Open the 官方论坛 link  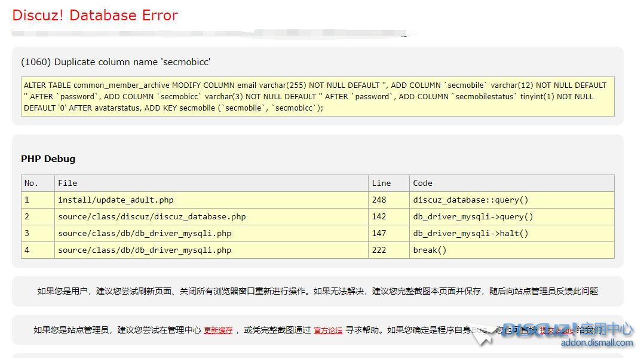tap(328, 330)
